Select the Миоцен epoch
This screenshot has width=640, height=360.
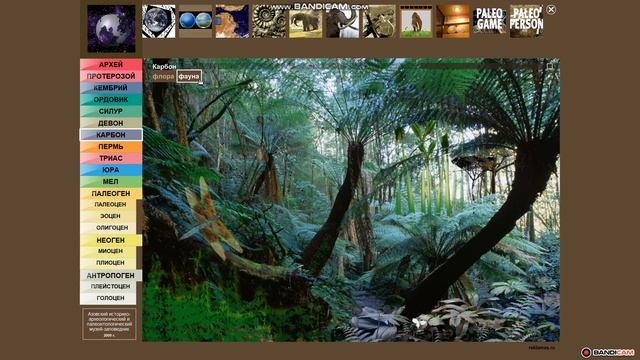[108, 251]
